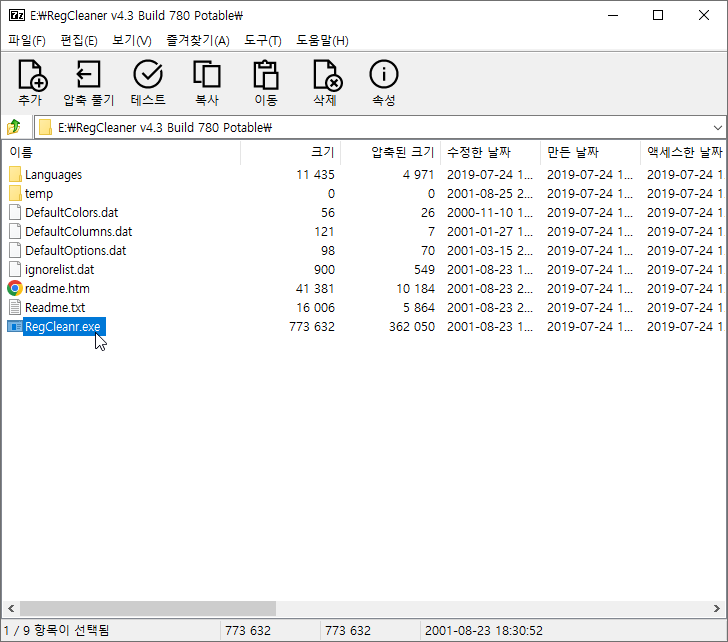Click packed size 10 184 of readme.htm

click(x=416, y=289)
